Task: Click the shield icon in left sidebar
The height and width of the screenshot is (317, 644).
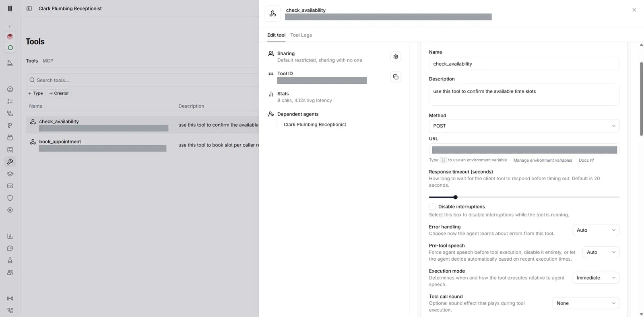Action: (10, 198)
